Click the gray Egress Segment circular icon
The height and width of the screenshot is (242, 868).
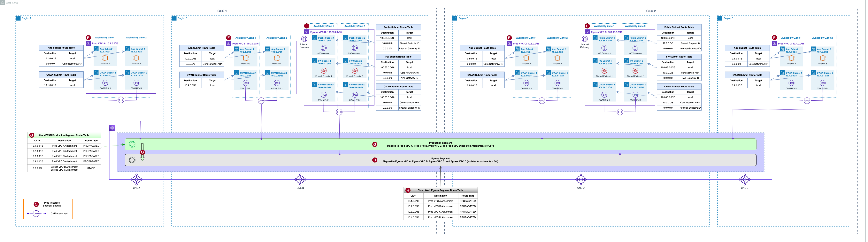[132, 160]
